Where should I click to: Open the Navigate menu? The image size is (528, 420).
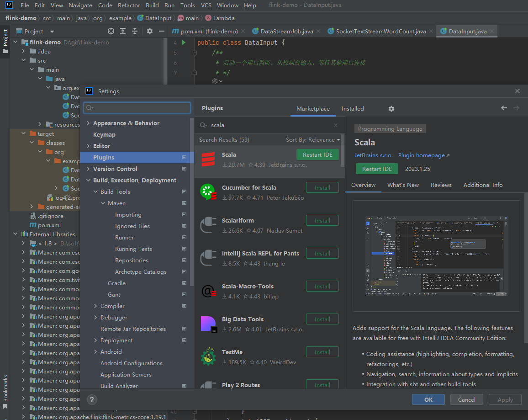[x=80, y=5]
